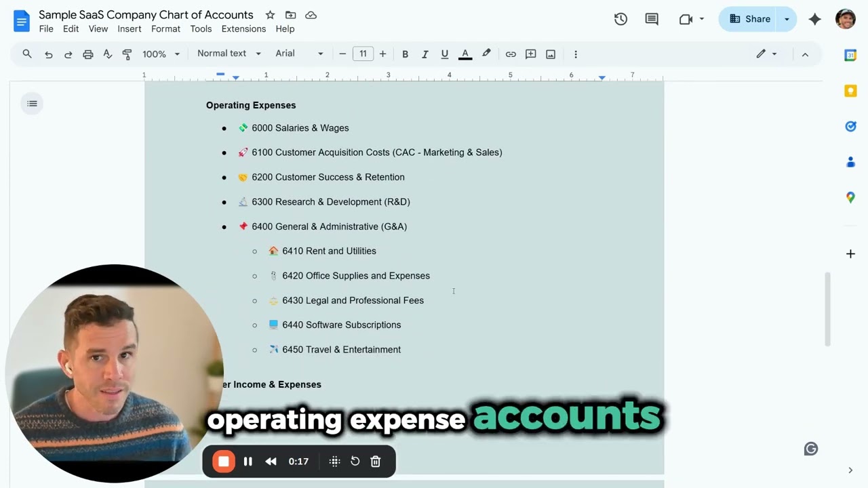Open highlight color picker
This screenshot has height=488, width=868.
pos(486,54)
